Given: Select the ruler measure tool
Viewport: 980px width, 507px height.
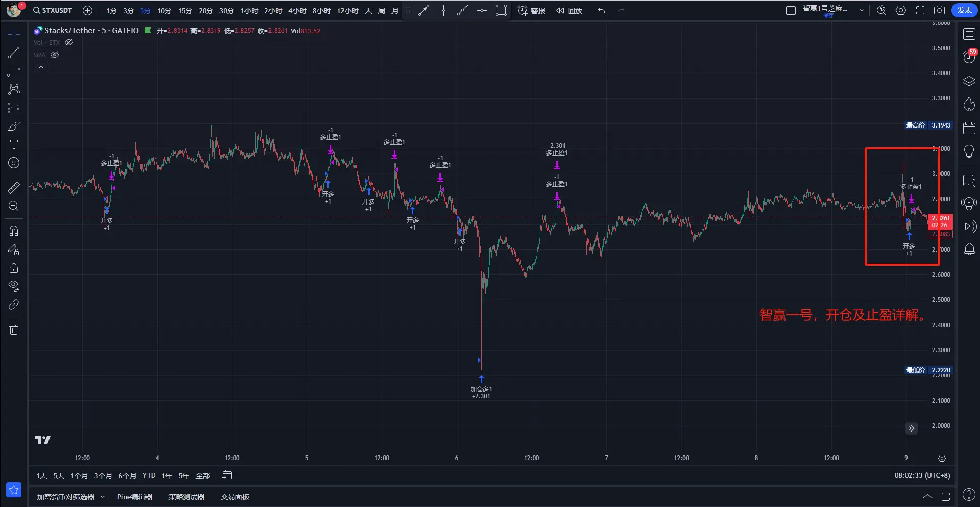Looking at the screenshot, I should coord(14,187).
